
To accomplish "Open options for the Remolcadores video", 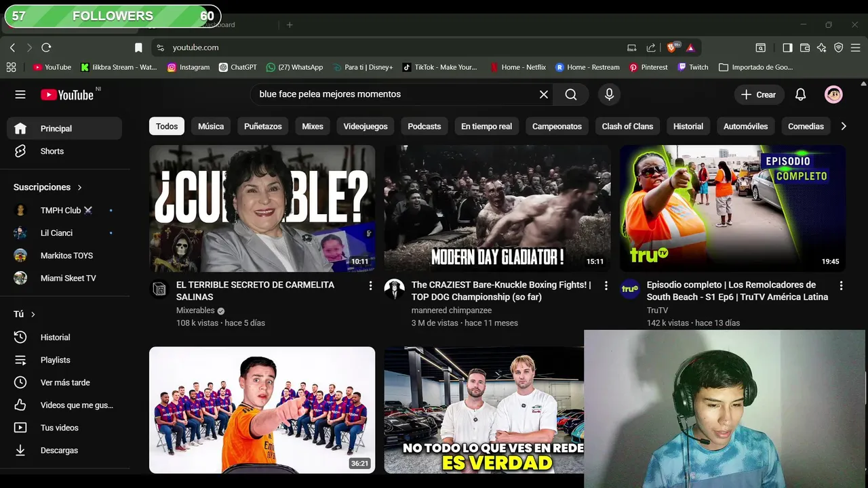I will coord(841,286).
